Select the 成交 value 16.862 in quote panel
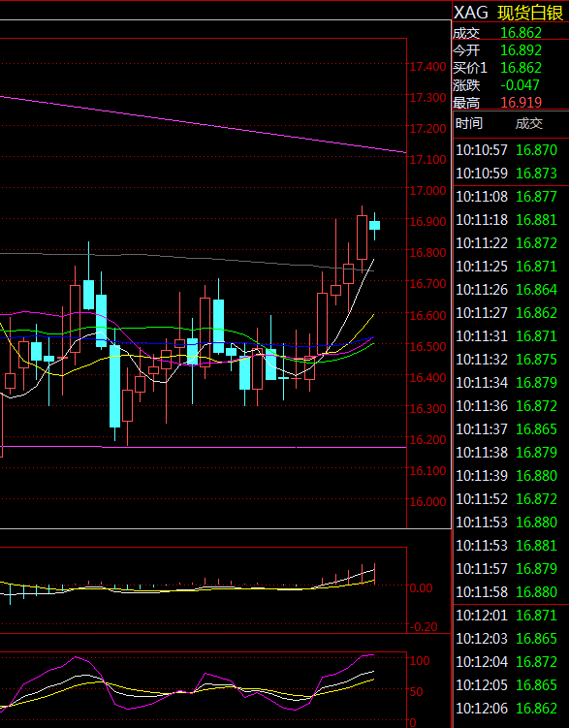This screenshot has width=569, height=728. point(522,33)
